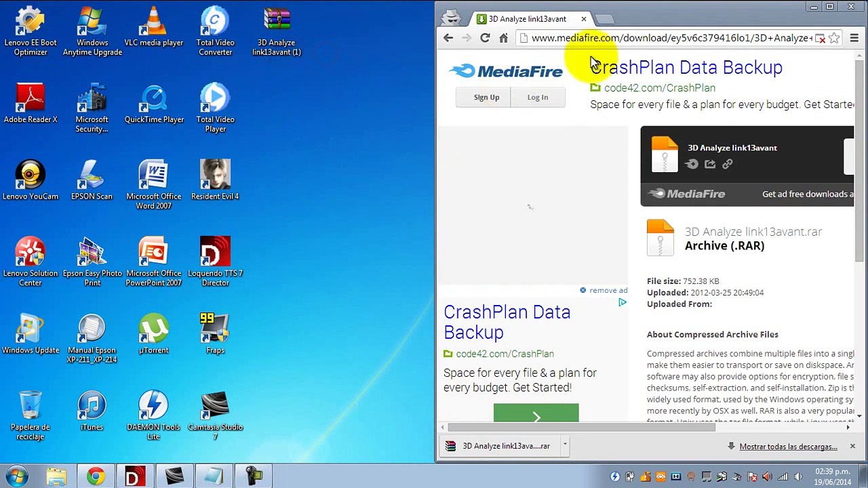Open Total Video Converter desktop icon
Image resolution: width=868 pixels, height=488 pixels.
point(215,31)
